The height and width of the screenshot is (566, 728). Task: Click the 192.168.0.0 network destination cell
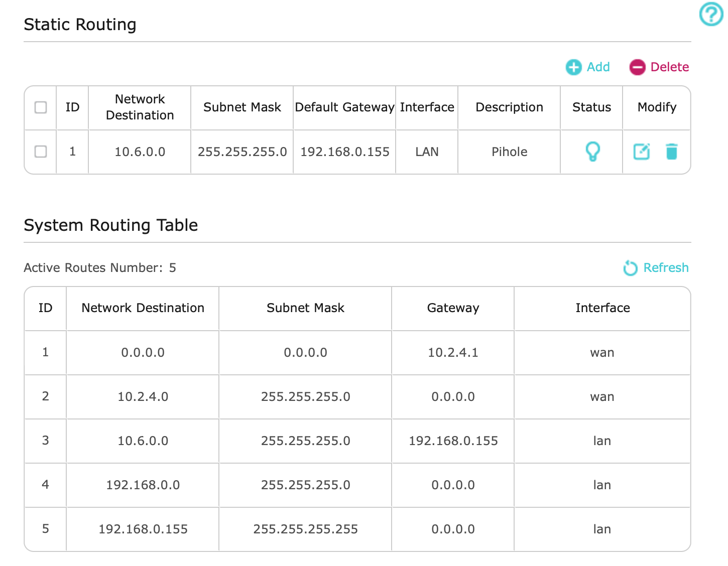[143, 485]
